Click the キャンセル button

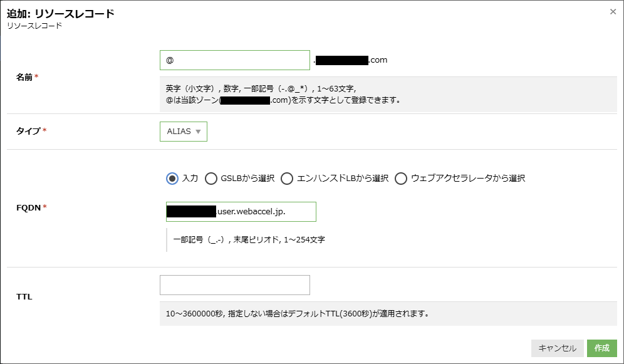pyautogui.click(x=557, y=348)
